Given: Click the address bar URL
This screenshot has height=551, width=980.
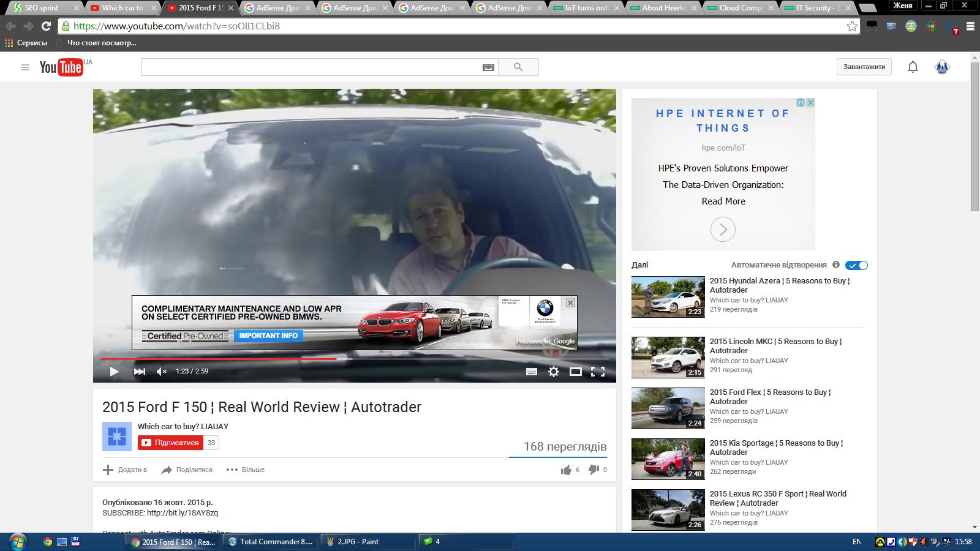Looking at the screenshot, I should [x=176, y=26].
